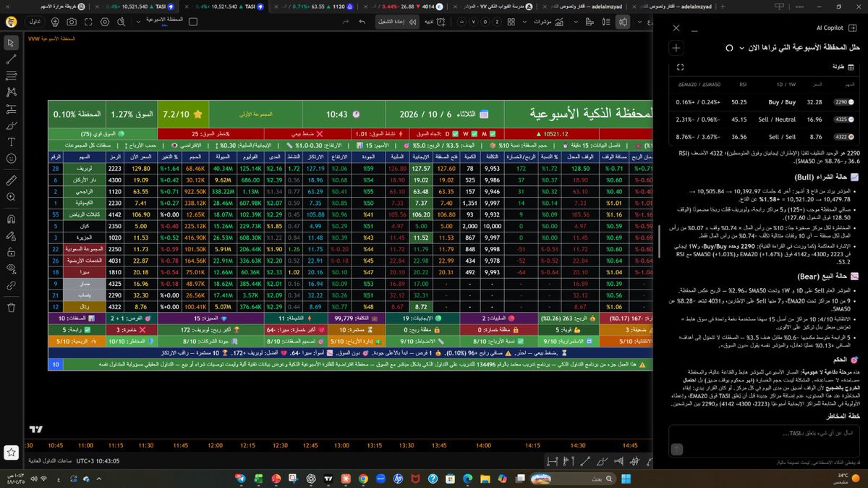Open indicator templates grid icon
Viewport: 868px width, 488px height.
pyautogui.click(x=510, y=22)
